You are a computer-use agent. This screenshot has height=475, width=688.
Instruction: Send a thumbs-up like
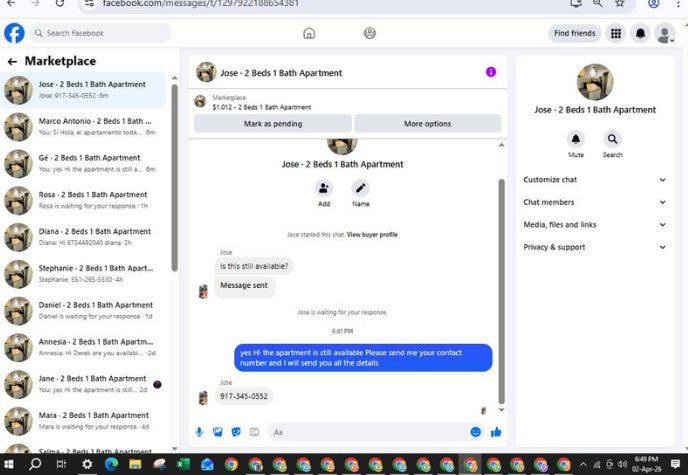click(x=496, y=432)
